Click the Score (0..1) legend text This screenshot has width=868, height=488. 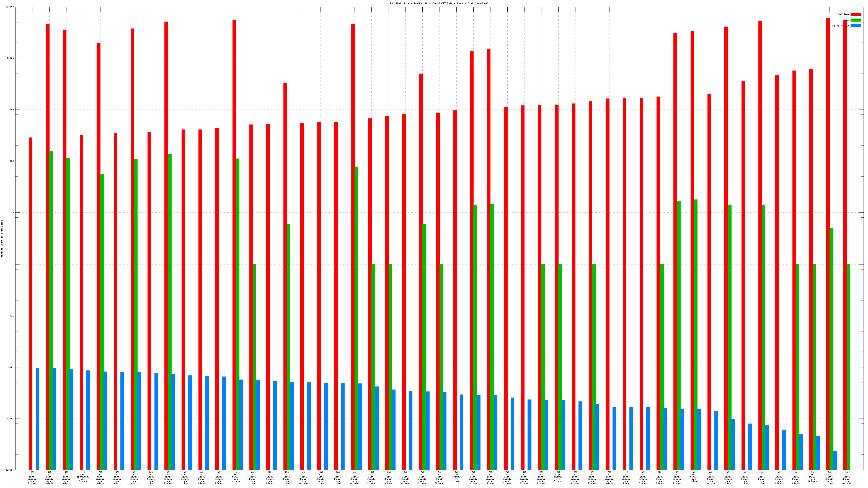840,26
